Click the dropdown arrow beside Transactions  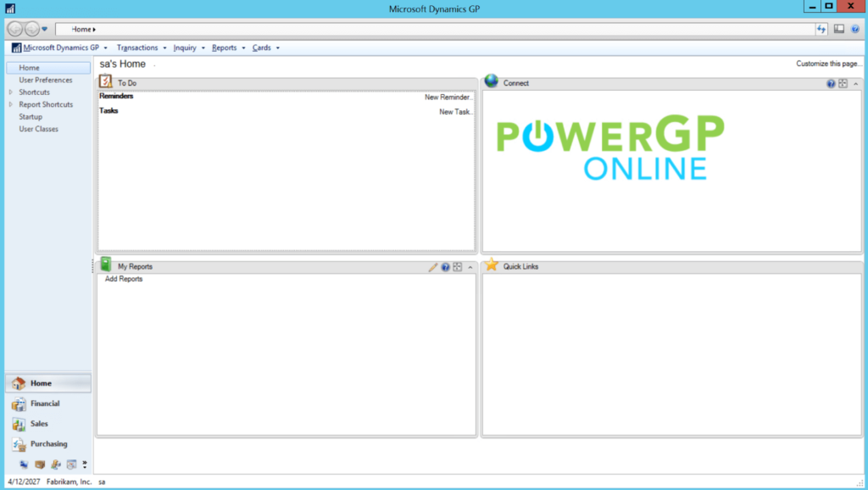165,48
